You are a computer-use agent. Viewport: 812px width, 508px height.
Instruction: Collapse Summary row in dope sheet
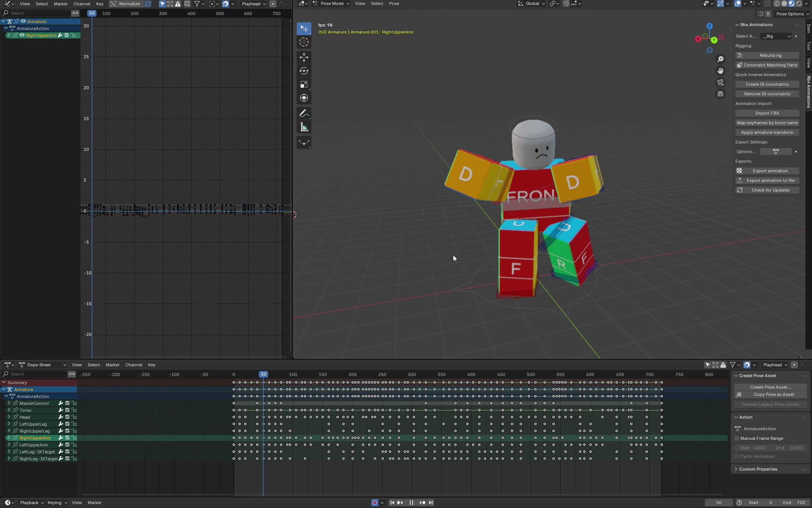coord(4,383)
